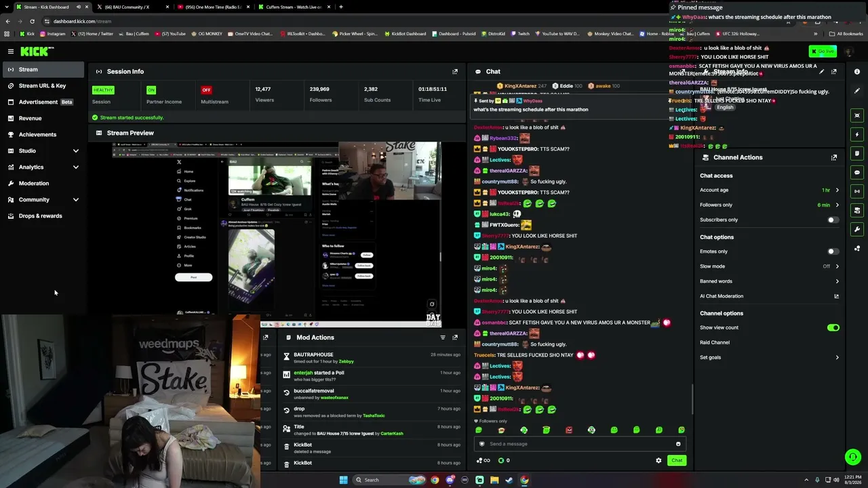Click the info icon in right sidebar
The height and width of the screenshot is (488, 868).
tap(857, 71)
